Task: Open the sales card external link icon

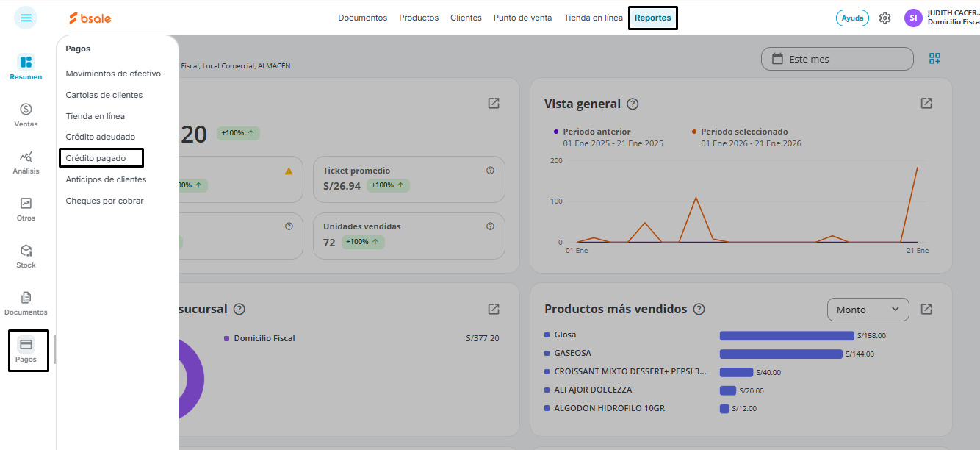Action: point(494,103)
